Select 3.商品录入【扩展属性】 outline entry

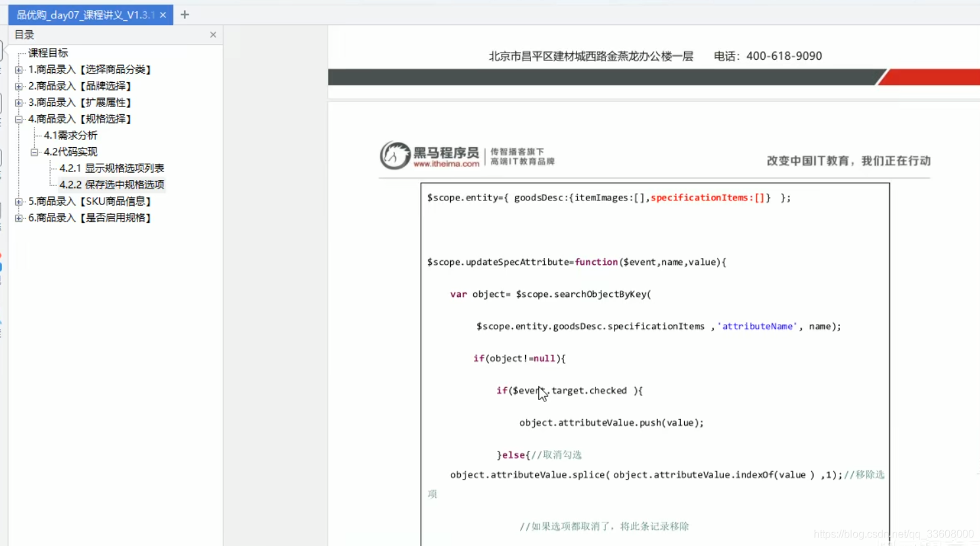(80, 102)
